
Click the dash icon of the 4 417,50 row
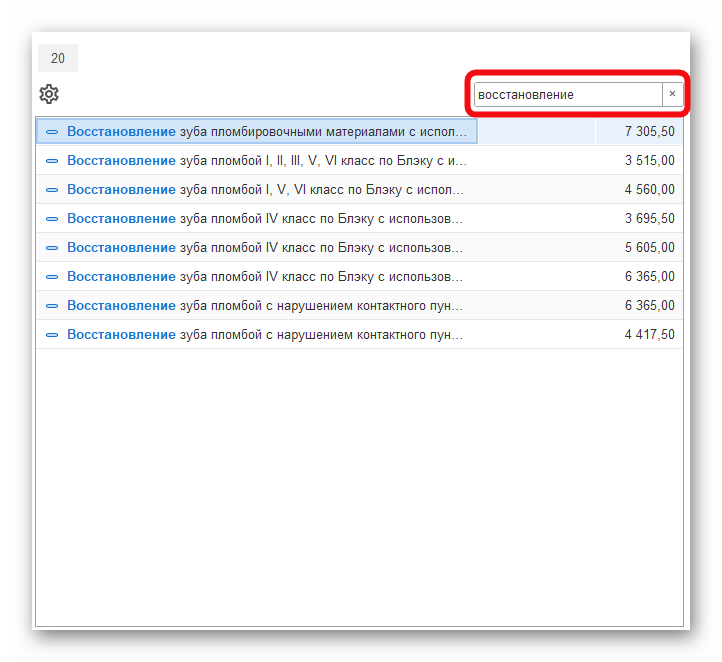pyautogui.click(x=52, y=335)
